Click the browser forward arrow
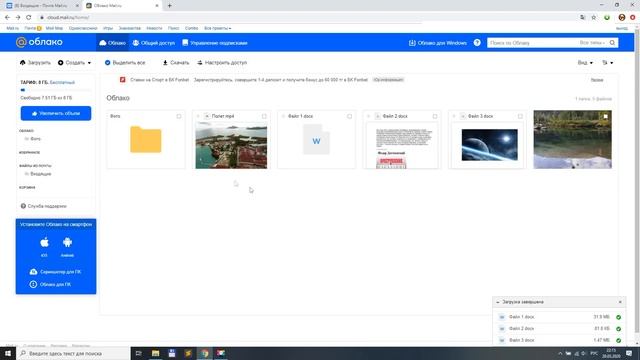Image resolution: width=640 pixels, height=360 pixels. 18,17
